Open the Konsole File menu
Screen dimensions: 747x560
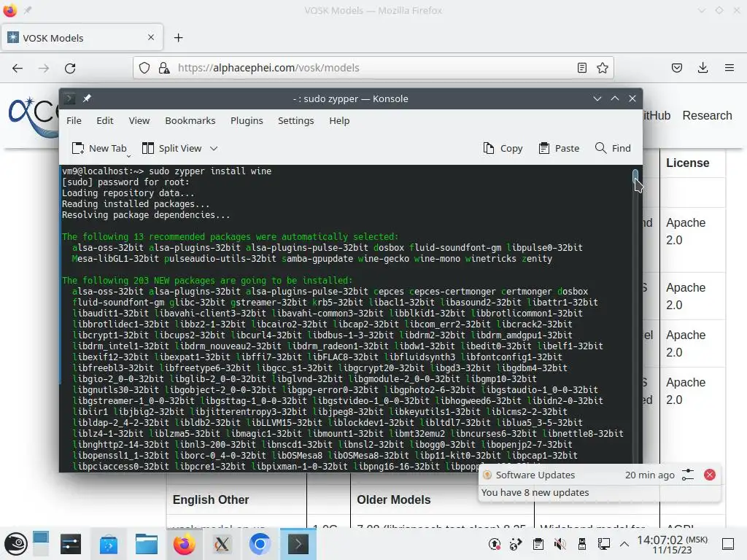tap(74, 120)
